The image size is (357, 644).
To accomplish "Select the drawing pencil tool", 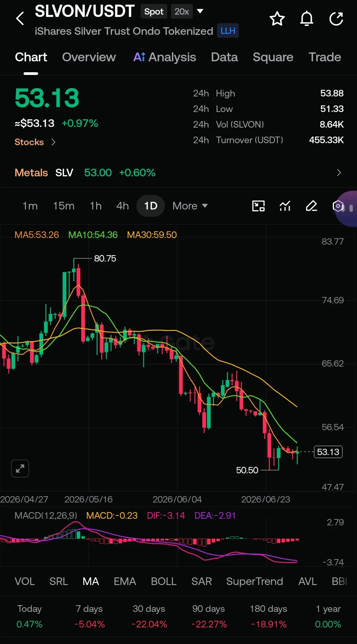I will [x=312, y=206].
